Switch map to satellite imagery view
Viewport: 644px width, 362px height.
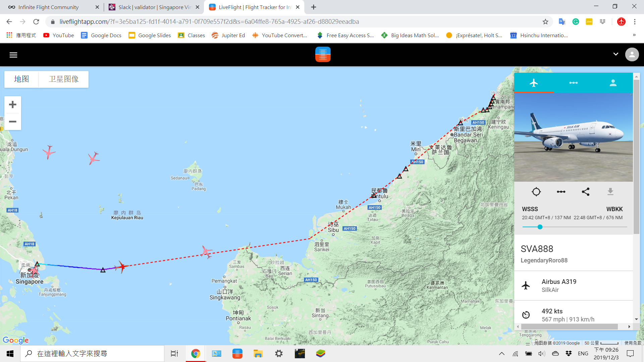[x=64, y=79]
